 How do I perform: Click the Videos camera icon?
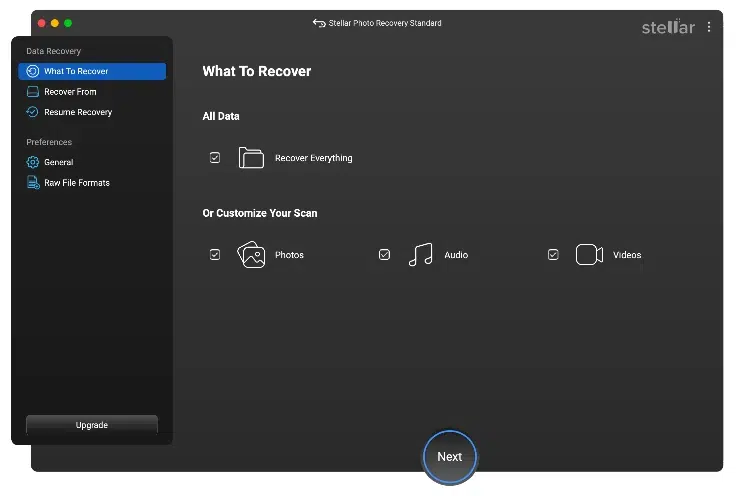(x=589, y=255)
